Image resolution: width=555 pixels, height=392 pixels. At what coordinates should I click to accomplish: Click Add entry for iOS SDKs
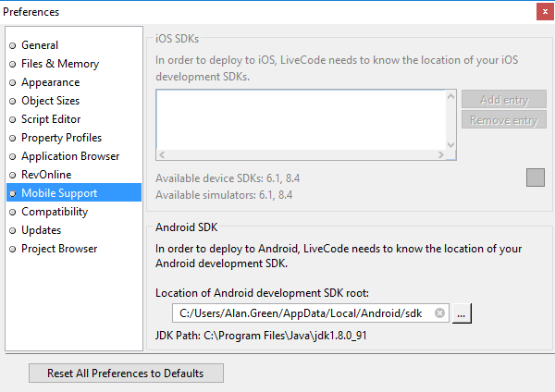[503, 100]
